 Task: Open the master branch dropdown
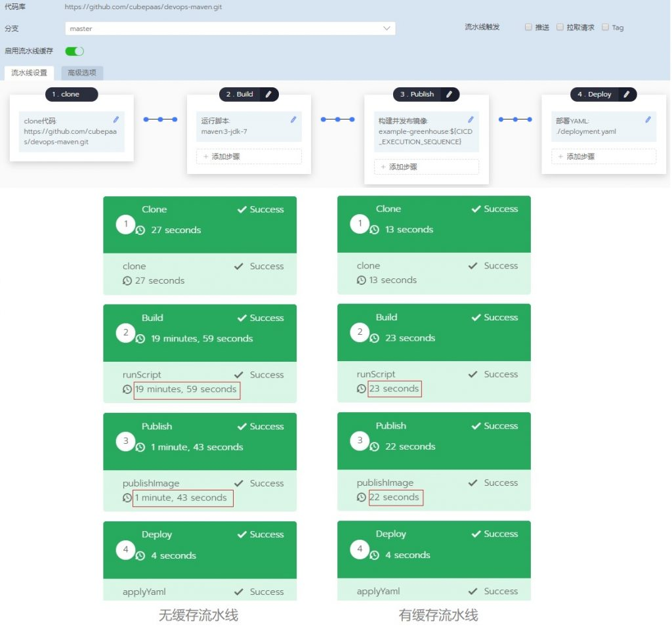(x=230, y=29)
